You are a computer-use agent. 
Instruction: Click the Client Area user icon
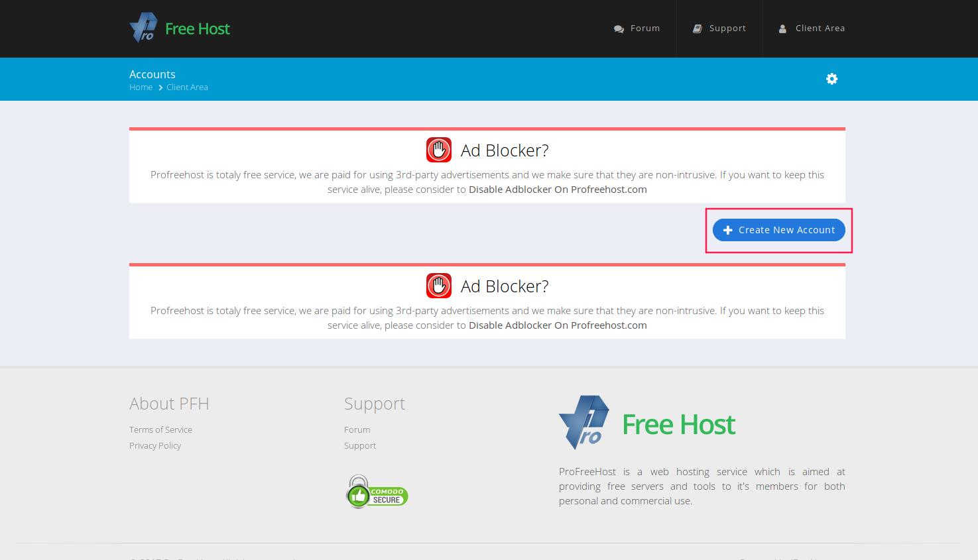pyautogui.click(x=782, y=28)
